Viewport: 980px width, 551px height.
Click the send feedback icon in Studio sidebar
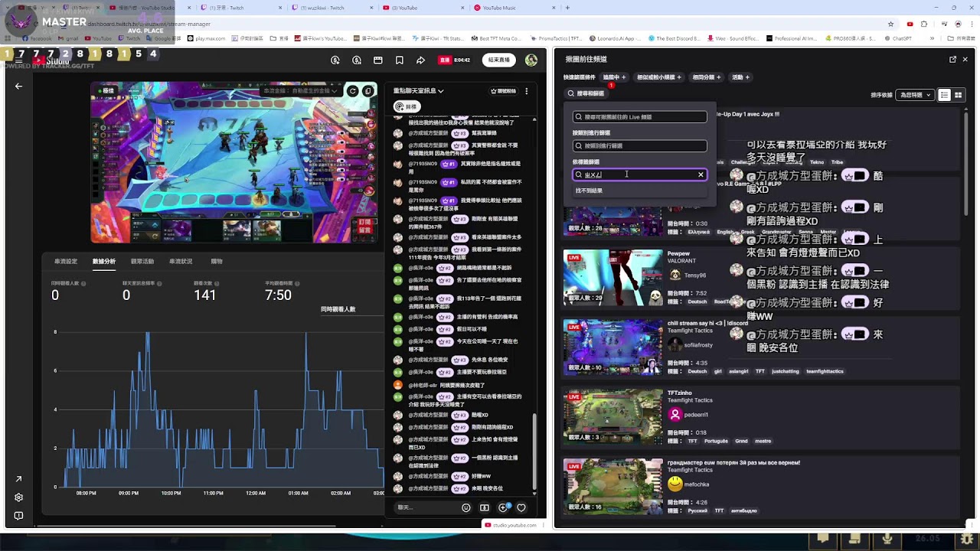[x=18, y=516]
